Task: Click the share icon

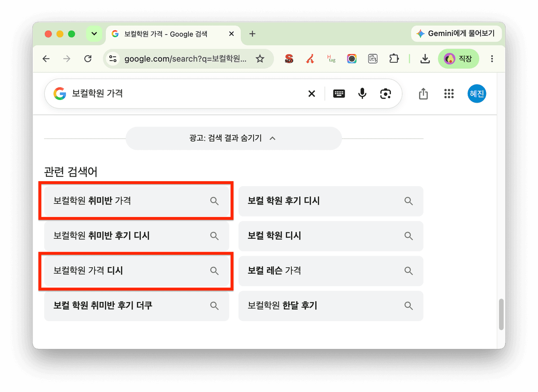Action: (x=423, y=94)
